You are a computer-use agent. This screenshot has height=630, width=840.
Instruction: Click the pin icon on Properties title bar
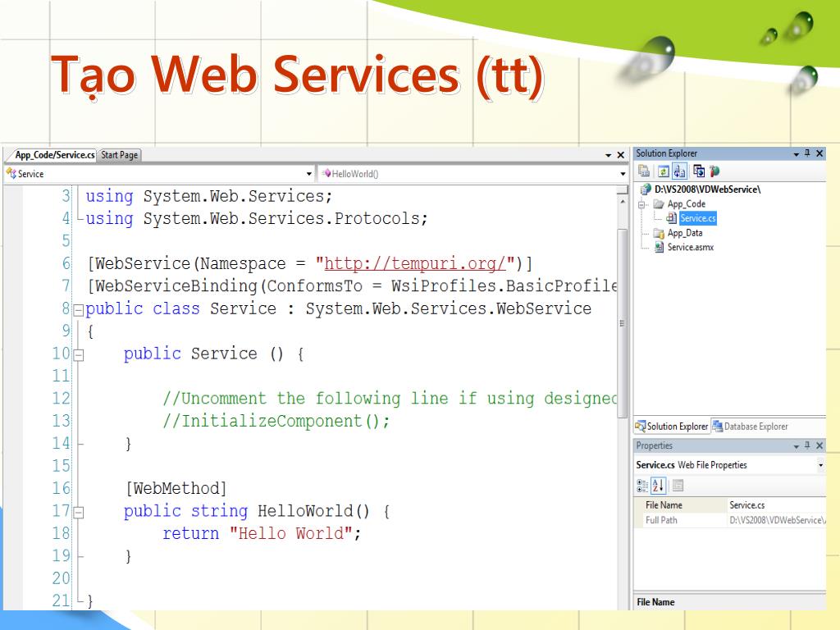coord(808,445)
